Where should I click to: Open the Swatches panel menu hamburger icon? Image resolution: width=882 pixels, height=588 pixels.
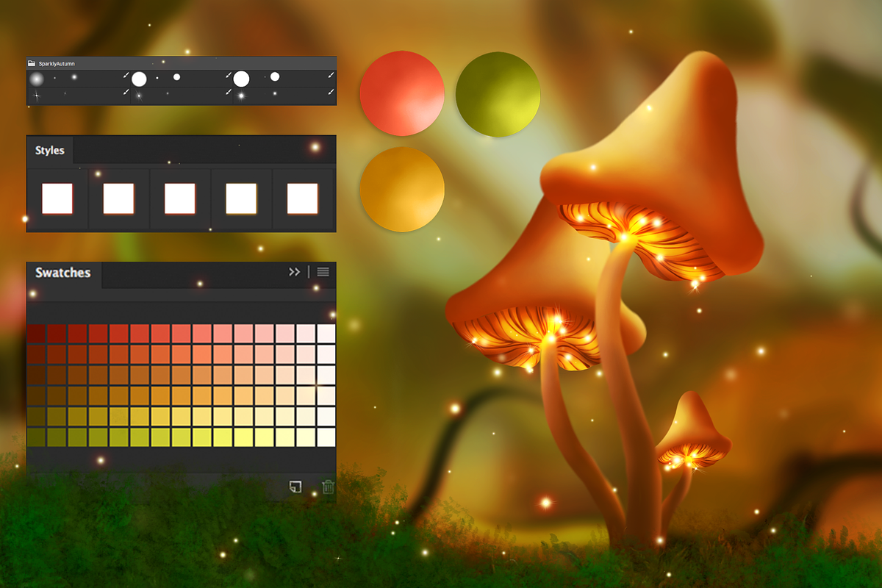[322, 272]
